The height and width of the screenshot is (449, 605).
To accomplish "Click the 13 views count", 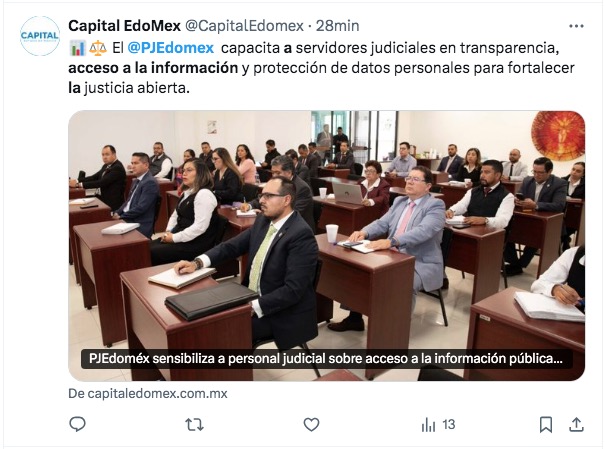I will click(448, 425).
